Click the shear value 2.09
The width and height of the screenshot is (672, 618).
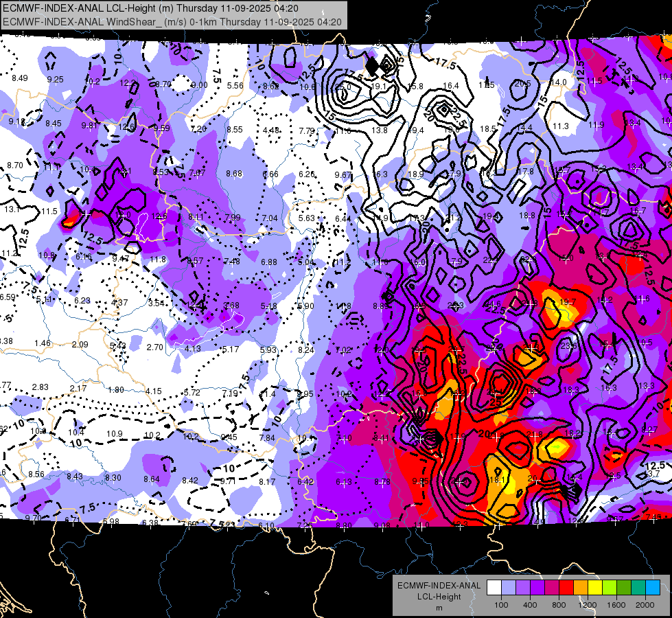click(x=80, y=345)
